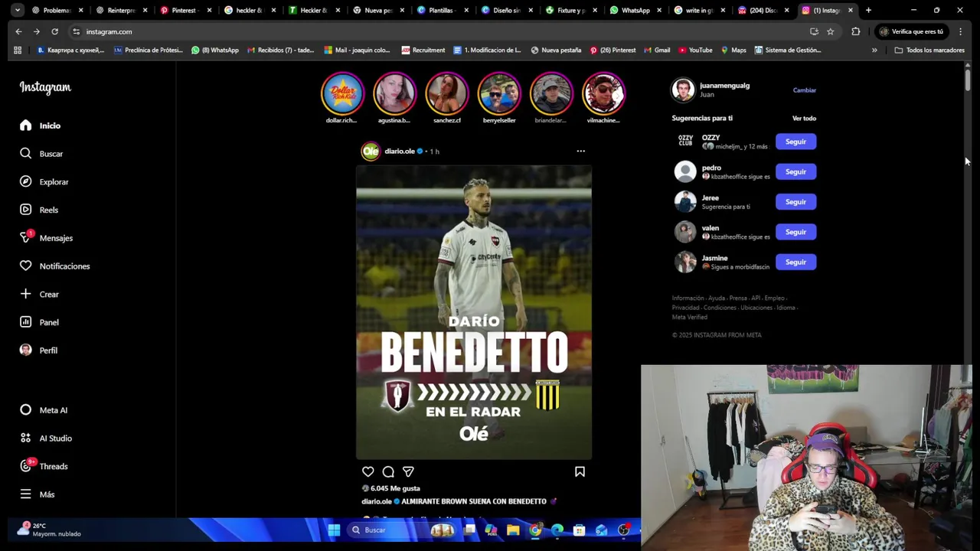Open Panel dashboard in sidebar

(39, 322)
